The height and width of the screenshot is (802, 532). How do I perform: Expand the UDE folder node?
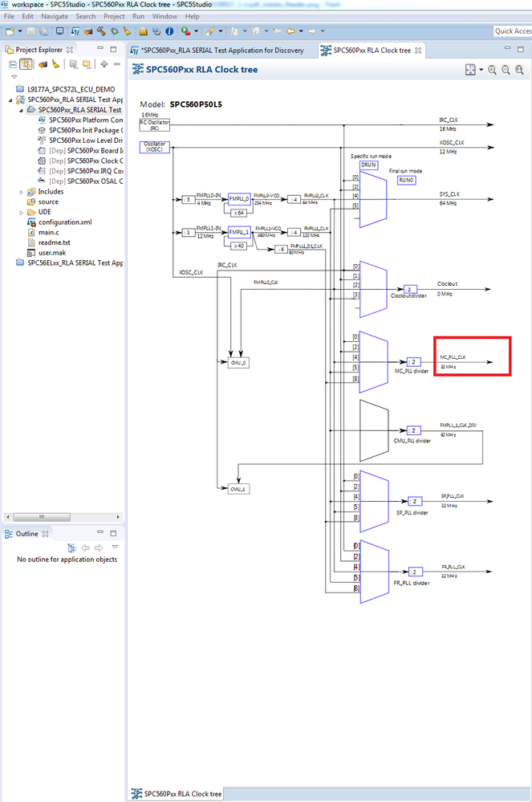pyautogui.click(x=21, y=212)
